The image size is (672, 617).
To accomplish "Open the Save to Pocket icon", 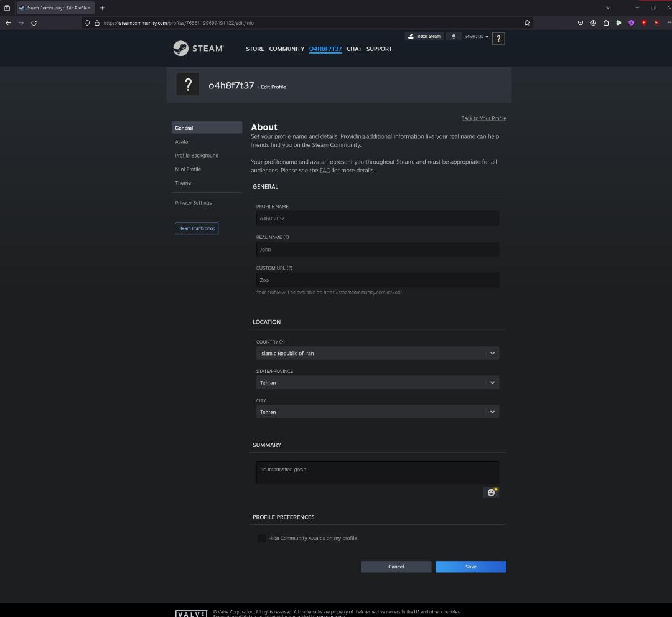I will 581,22.
